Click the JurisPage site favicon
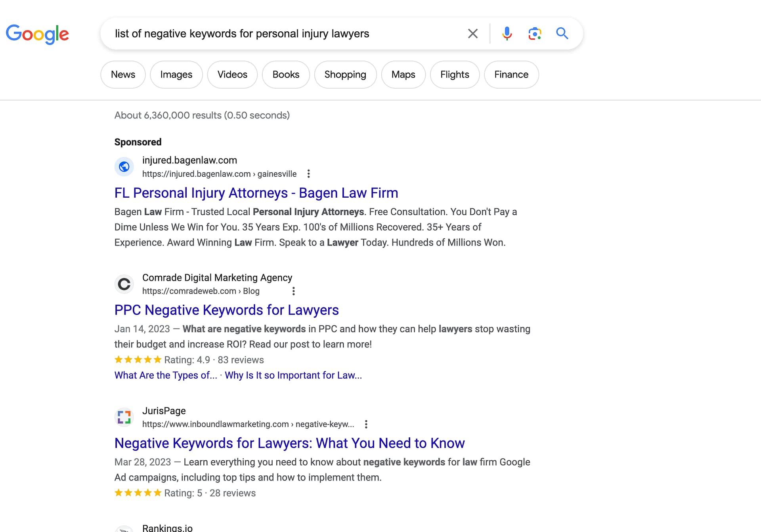Image resolution: width=761 pixels, height=532 pixels. [124, 417]
